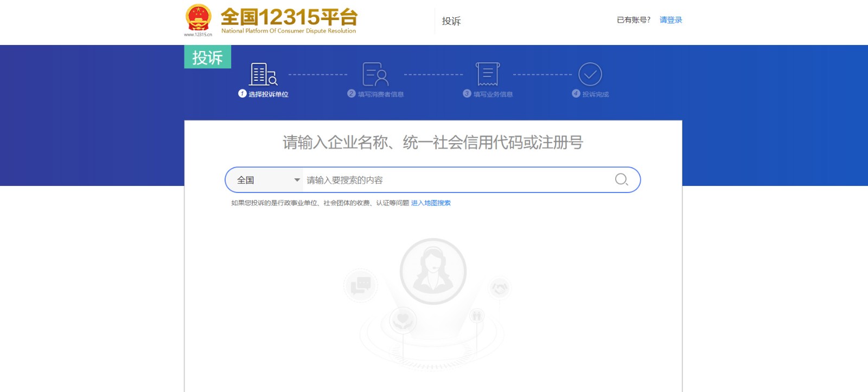Click the step number 4 circle
The height and width of the screenshot is (392, 868).
coord(576,93)
